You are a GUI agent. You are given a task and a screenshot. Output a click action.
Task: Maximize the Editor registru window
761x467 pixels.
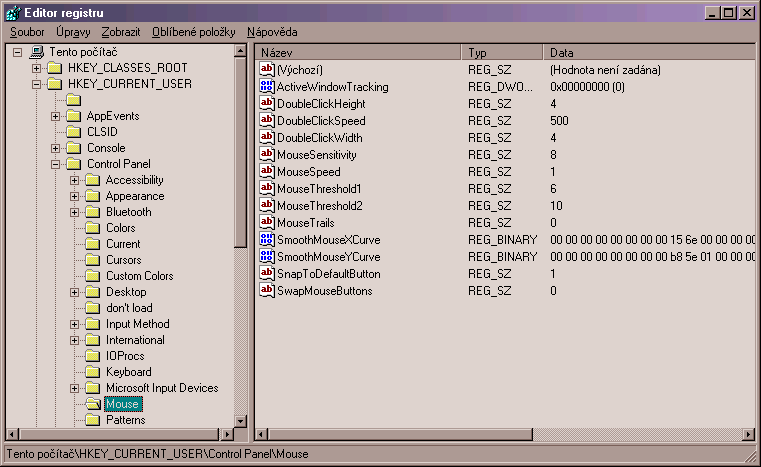[x=729, y=13]
